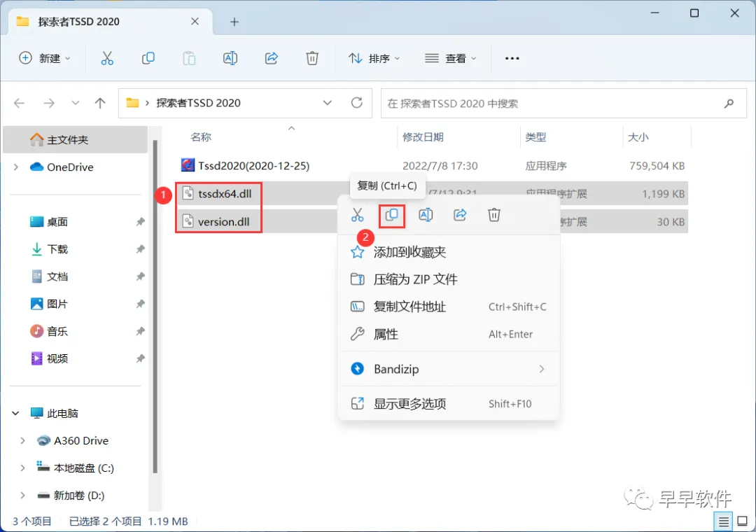Click the Back navigation arrow
The width and height of the screenshot is (756, 532).
pyautogui.click(x=20, y=103)
